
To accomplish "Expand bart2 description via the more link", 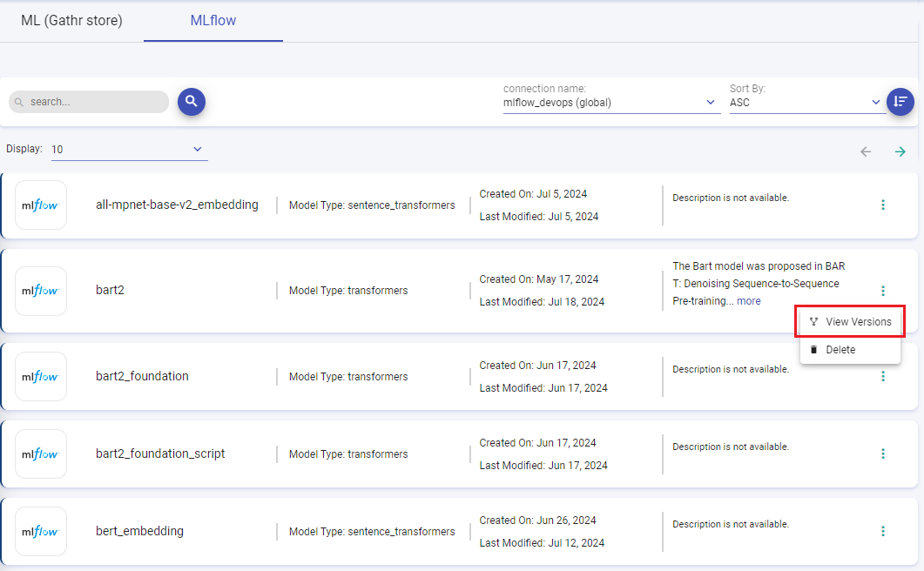I will click(748, 301).
